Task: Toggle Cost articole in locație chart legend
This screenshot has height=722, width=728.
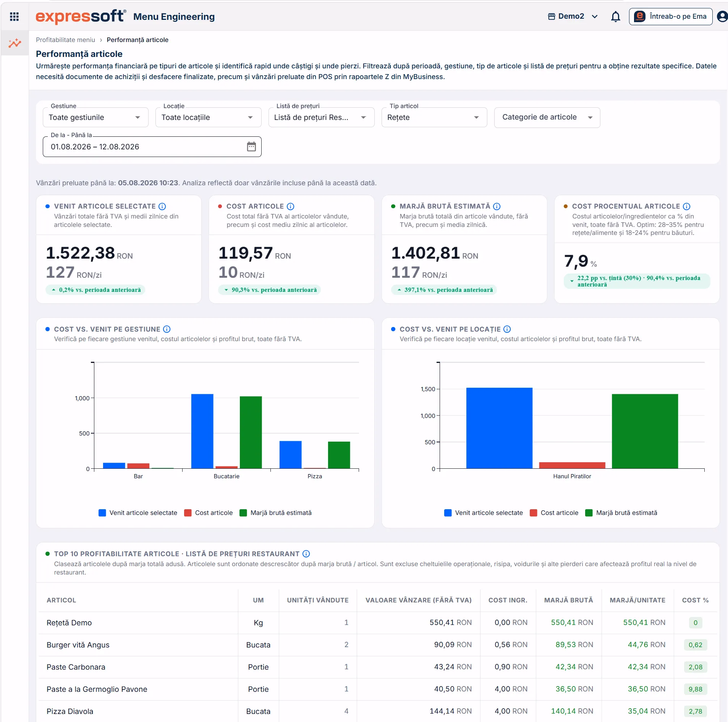Action: click(554, 513)
